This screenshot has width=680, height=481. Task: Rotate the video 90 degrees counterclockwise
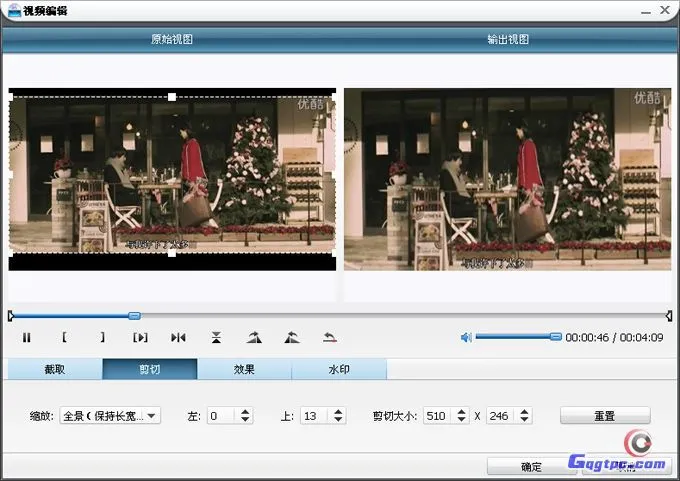(x=292, y=338)
